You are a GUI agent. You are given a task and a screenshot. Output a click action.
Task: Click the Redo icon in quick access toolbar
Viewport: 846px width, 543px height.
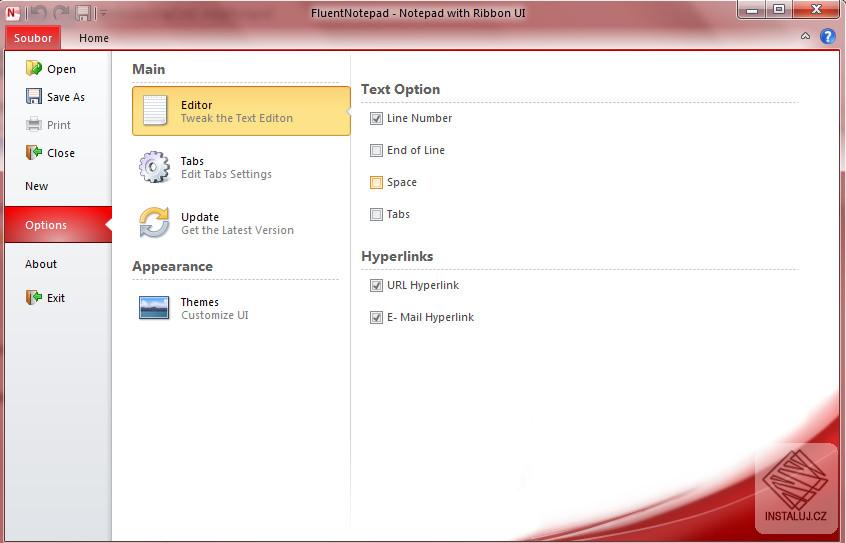[x=61, y=12]
